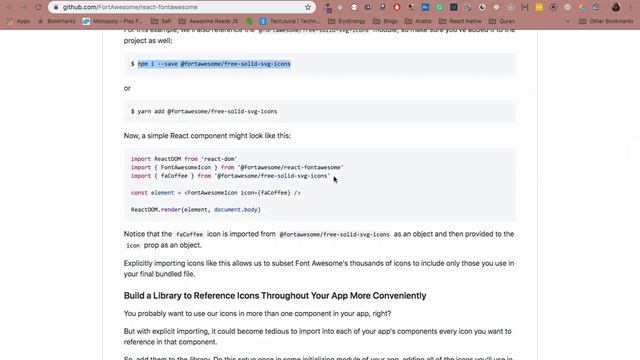Open the profile avatar in Chrome toolbar

pyautogui.click(x=616, y=7)
